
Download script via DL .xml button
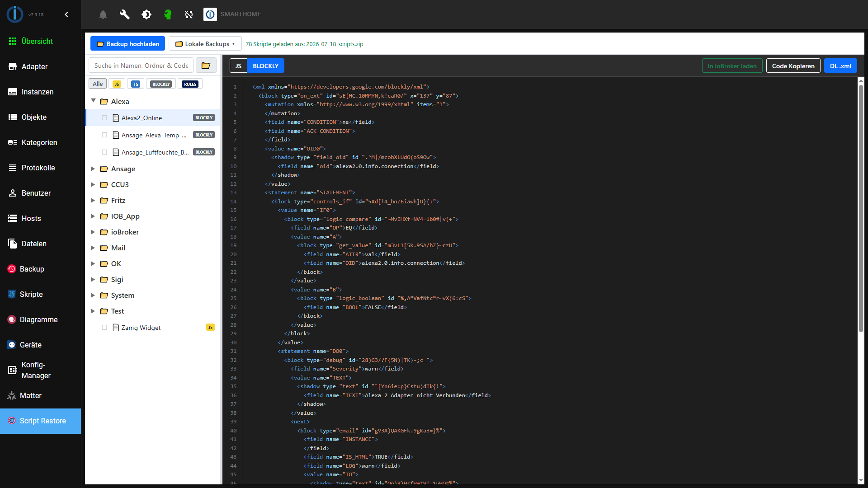point(840,66)
